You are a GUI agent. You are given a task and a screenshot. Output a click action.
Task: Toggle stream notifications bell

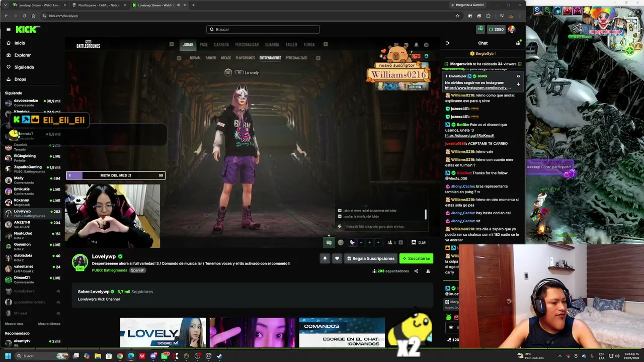pyautogui.click(x=325, y=258)
